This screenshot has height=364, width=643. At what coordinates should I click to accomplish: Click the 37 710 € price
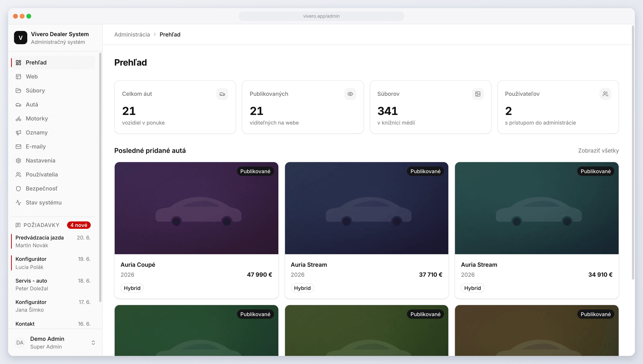click(430, 274)
